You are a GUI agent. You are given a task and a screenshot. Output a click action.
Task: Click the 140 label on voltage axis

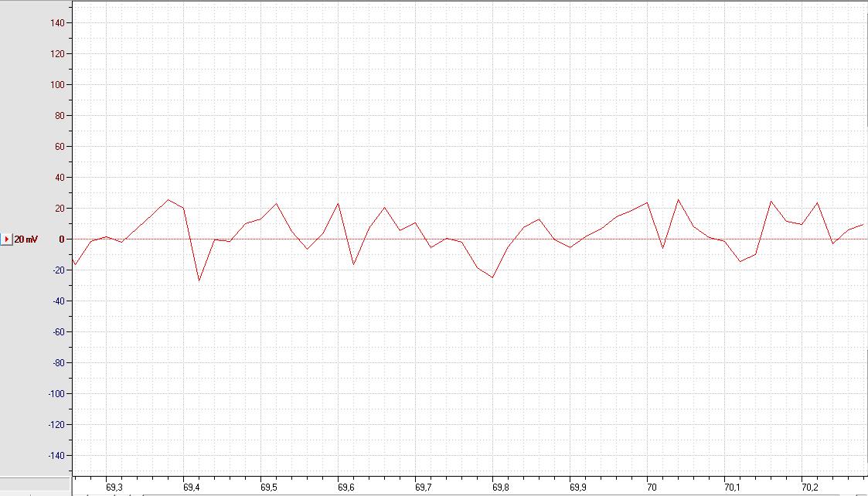point(57,22)
